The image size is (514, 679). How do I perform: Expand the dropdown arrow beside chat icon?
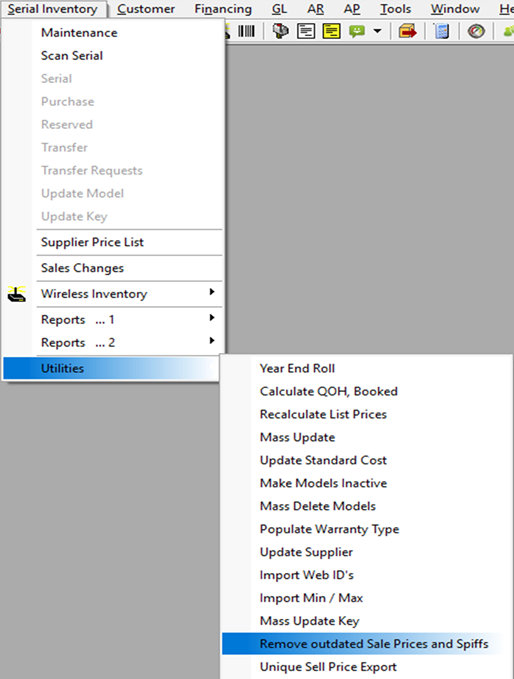(x=377, y=31)
